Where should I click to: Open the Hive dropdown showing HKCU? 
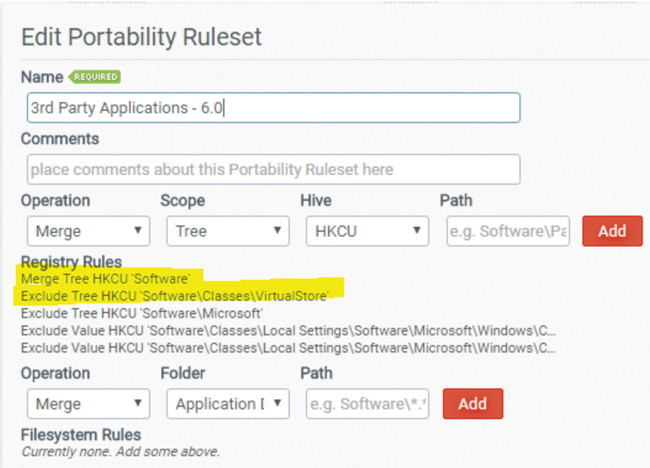[x=366, y=231]
